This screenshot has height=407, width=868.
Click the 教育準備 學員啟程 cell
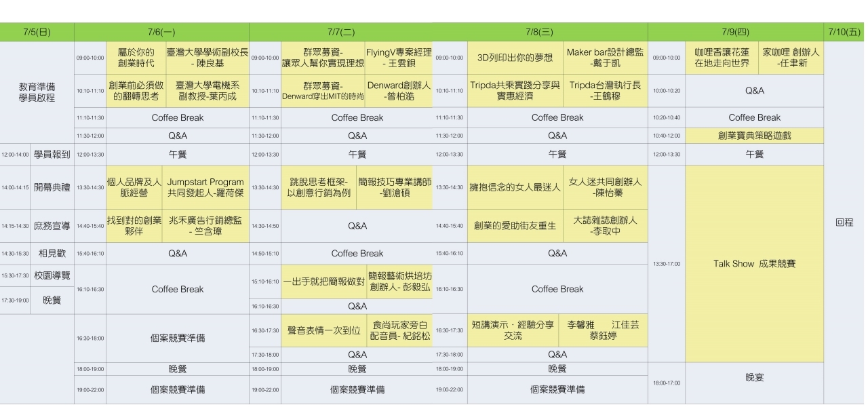click(x=37, y=92)
